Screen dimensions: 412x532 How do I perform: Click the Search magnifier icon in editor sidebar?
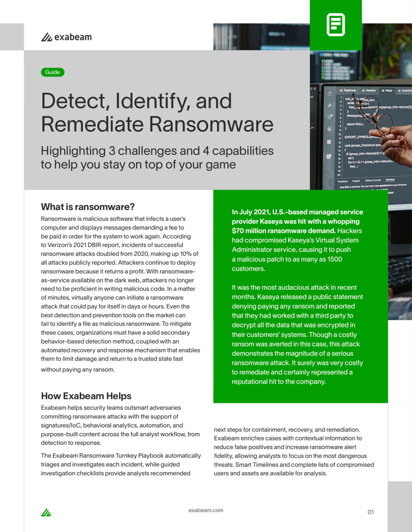click(x=329, y=105)
